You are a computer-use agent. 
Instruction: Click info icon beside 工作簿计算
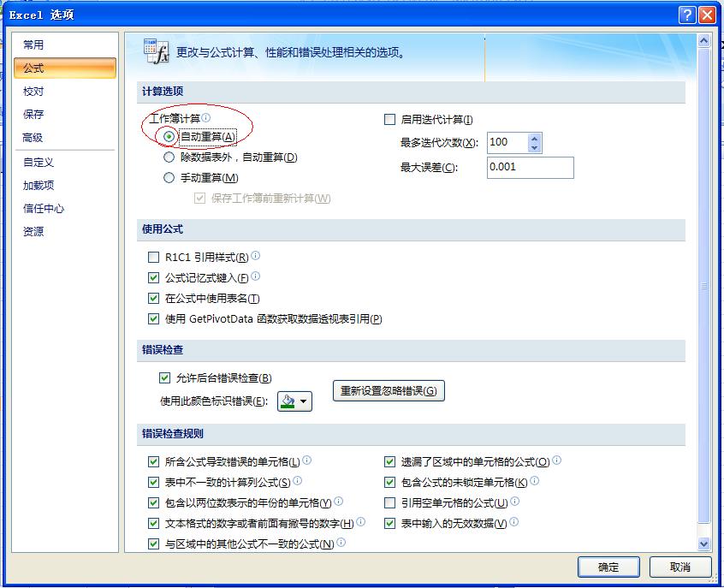pos(206,118)
